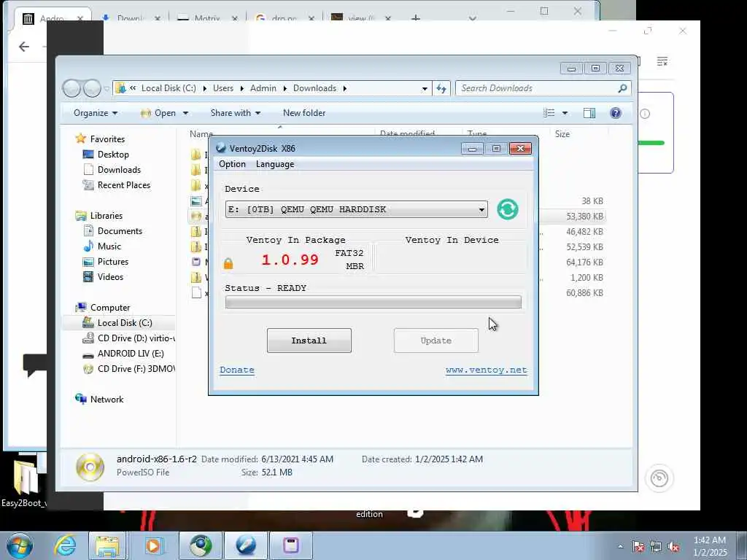This screenshot has width=747, height=560.
Task: Open Downloads in Favorites
Action: 119,169
